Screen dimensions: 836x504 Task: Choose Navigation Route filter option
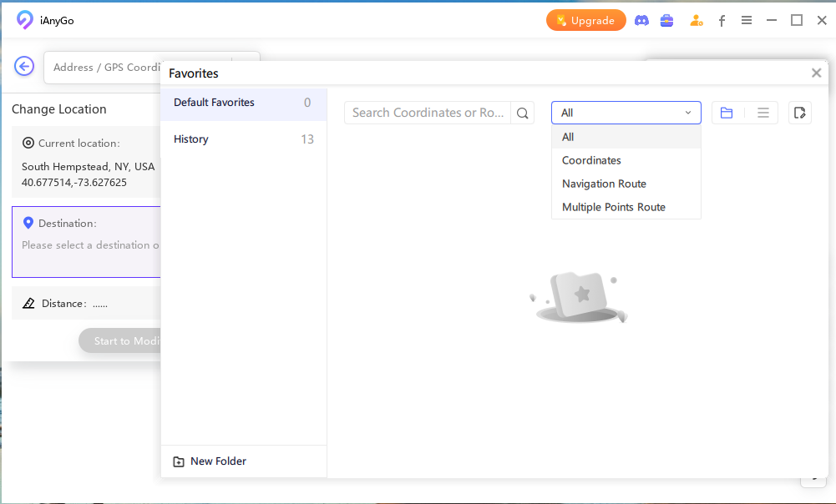pos(604,184)
